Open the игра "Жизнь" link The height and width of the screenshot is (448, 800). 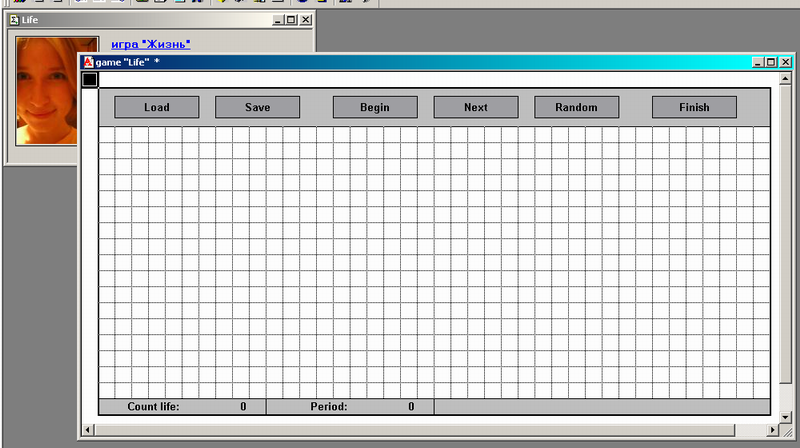pos(151,44)
